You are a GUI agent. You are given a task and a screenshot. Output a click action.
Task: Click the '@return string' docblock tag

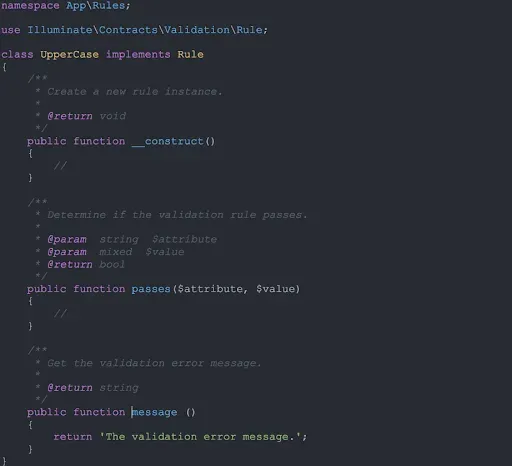pyautogui.click(x=93, y=388)
